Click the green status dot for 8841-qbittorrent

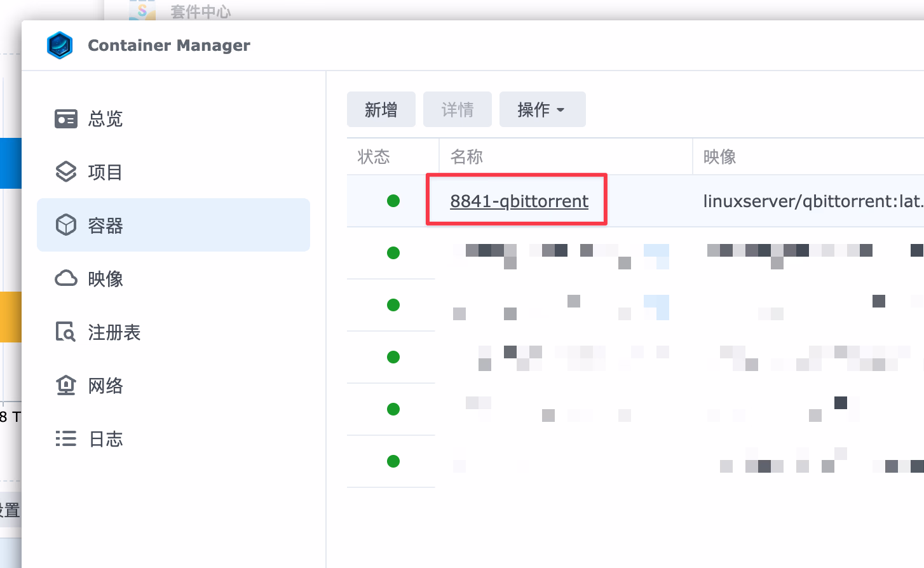(x=393, y=201)
